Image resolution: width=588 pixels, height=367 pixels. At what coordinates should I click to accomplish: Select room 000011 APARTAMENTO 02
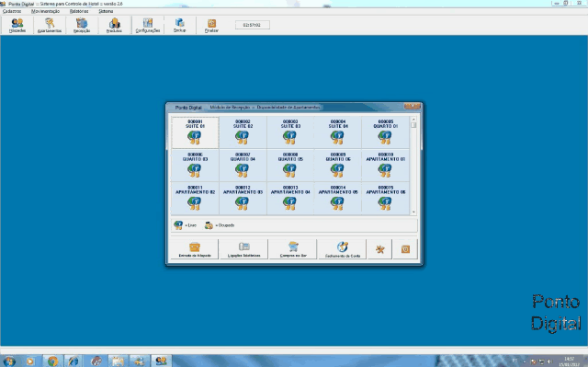[195, 198]
